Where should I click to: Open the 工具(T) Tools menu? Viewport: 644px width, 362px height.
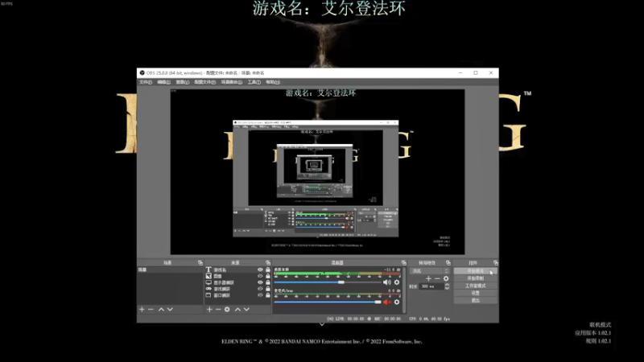click(254, 82)
